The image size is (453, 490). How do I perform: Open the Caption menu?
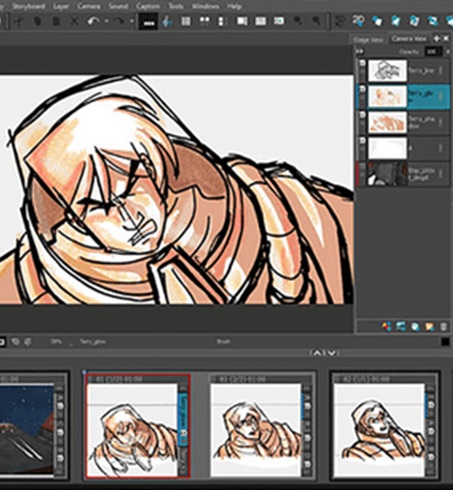(x=148, y=6)
